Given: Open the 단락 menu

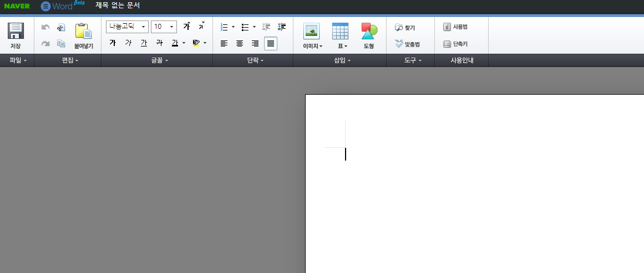Looking at the screenshot, I should [x=255, y=60].
